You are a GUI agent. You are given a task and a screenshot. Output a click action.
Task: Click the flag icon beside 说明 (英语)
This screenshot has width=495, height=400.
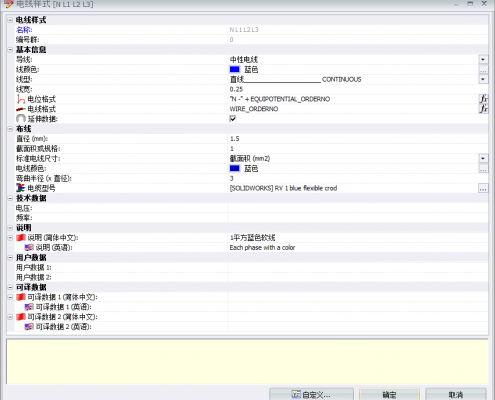point(29,247)
